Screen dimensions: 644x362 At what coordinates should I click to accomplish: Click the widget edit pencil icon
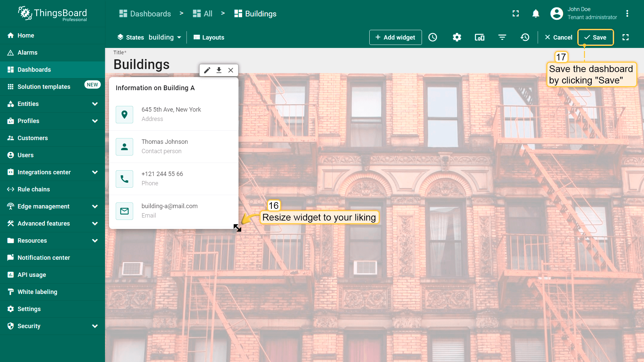coord(207,70)
